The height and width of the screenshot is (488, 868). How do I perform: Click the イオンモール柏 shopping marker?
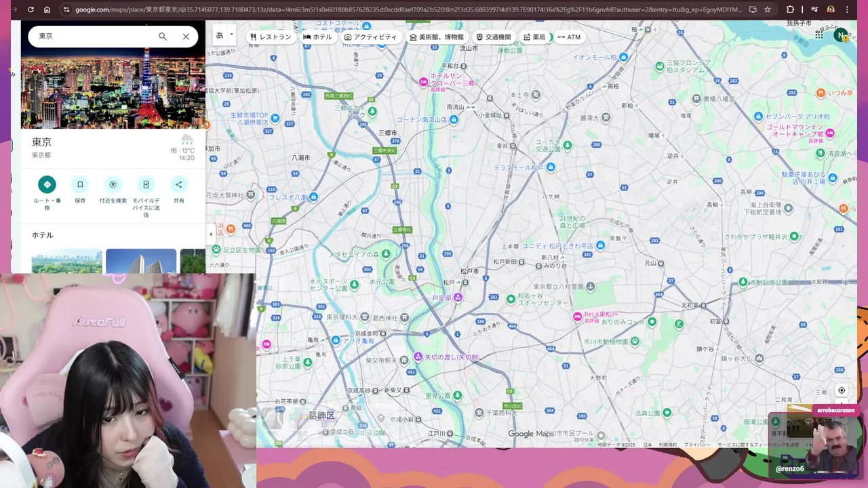(x=624, y=57)
